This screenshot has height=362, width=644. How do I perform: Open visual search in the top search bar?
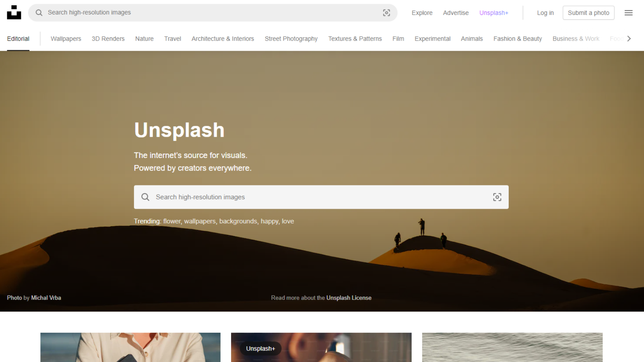[386, 13]
